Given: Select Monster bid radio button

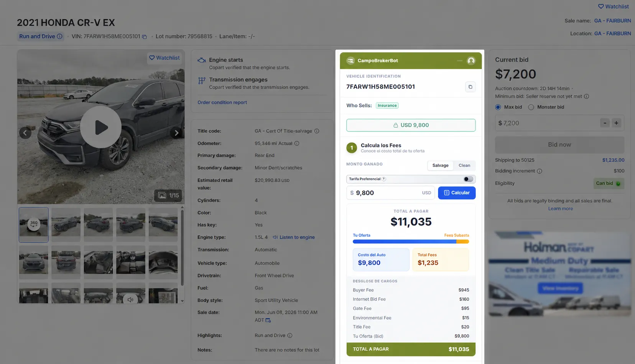Looking at the screenshot, I should 531,107.
